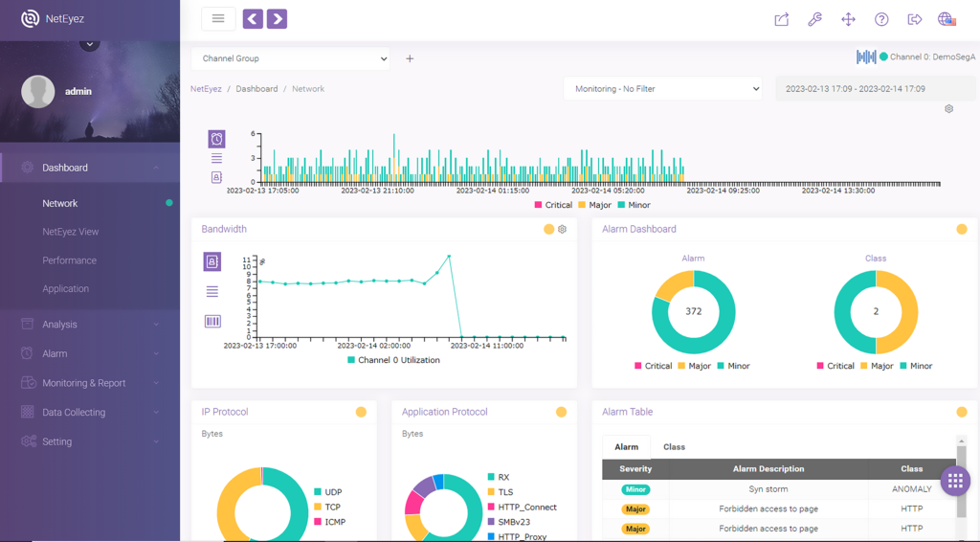The image size is (980, 542).
Task: Click the NetEyez breadcrumb link
Action: point(206,89)
